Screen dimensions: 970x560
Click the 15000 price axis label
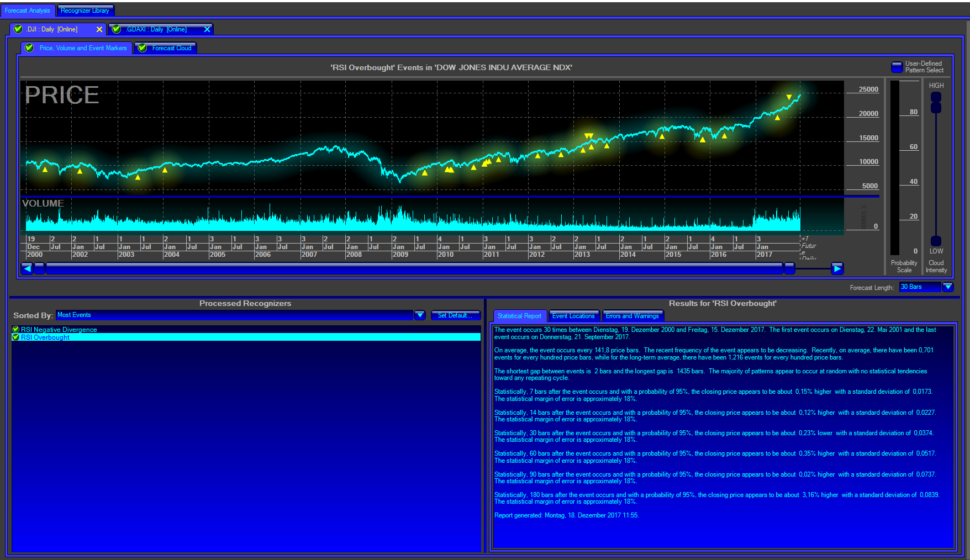pos(868,138)
